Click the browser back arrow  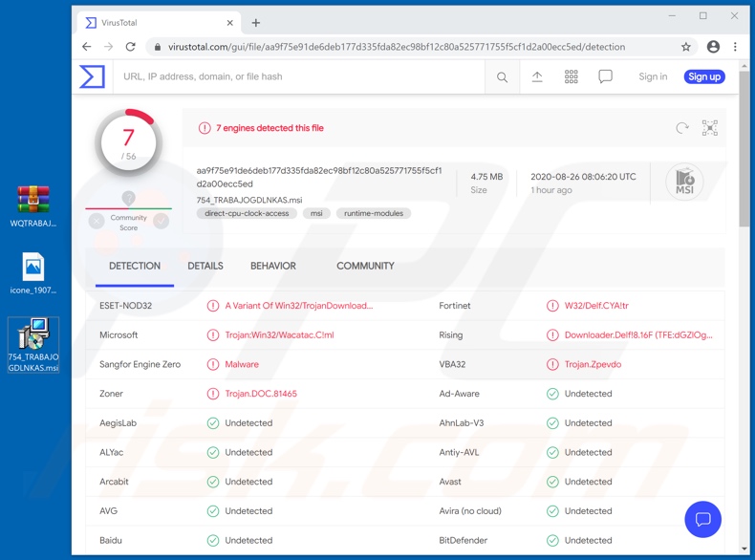pos(87,47)
